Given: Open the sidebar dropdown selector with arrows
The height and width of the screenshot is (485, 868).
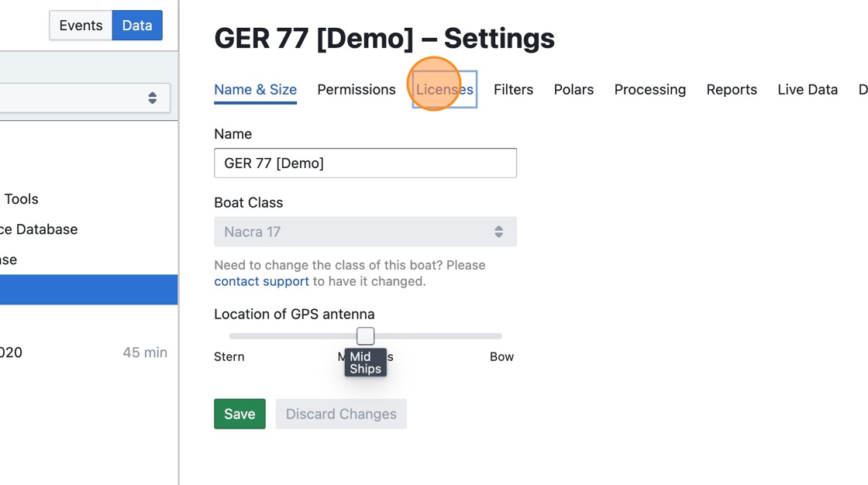Looking at the screenshot, I should [84, 98].
